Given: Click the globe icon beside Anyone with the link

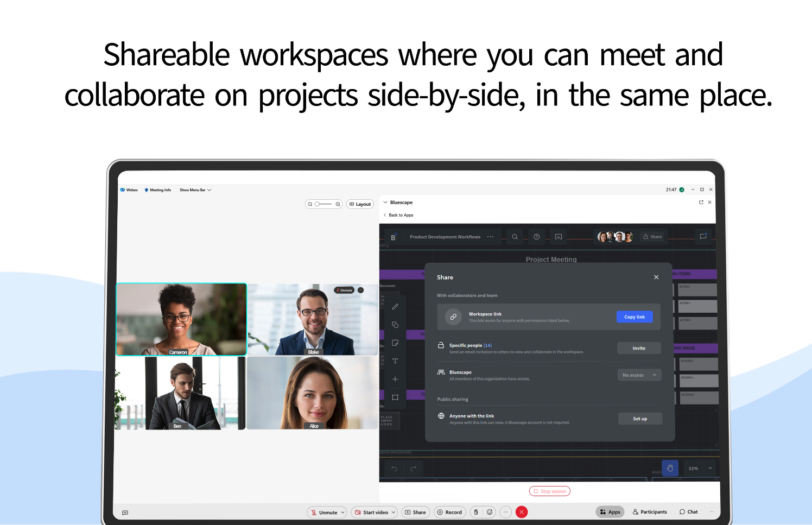Looking at the screenshot, I should 441,416.
